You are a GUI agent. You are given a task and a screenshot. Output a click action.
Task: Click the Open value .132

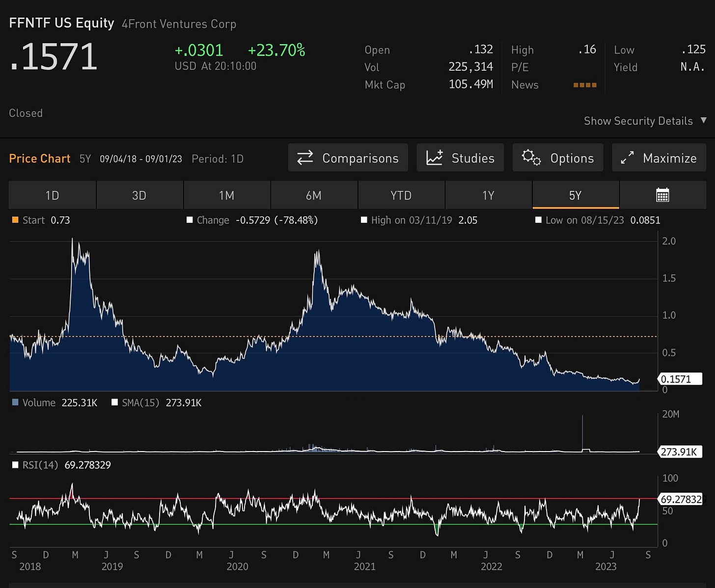pyautogui.click(x=481, y=50)
